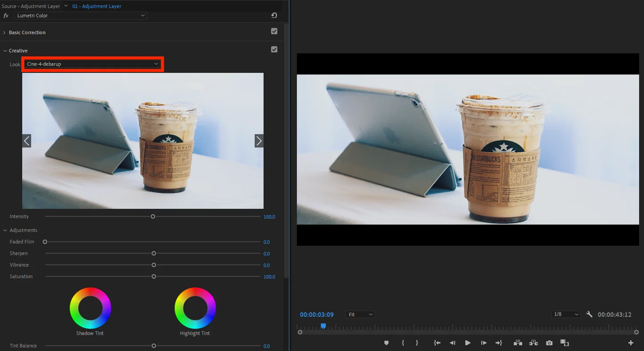644x351 pixels.
Task: Open the monitor settings wrench
Action: click(589, 315)
